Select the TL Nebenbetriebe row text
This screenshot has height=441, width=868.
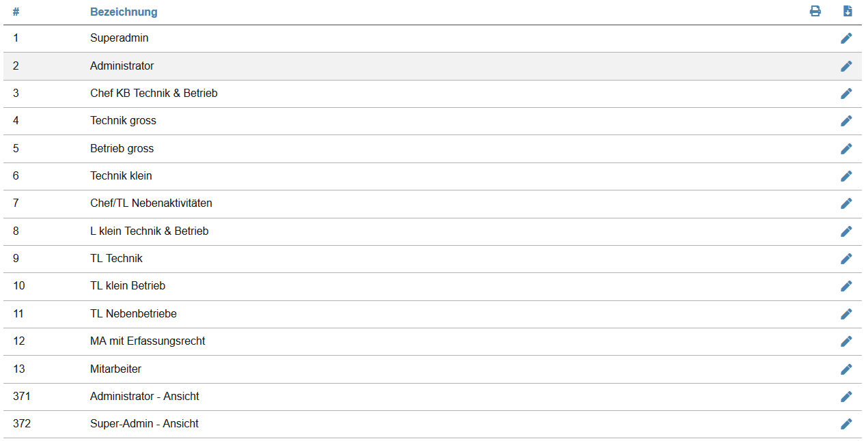pos(133,314)
